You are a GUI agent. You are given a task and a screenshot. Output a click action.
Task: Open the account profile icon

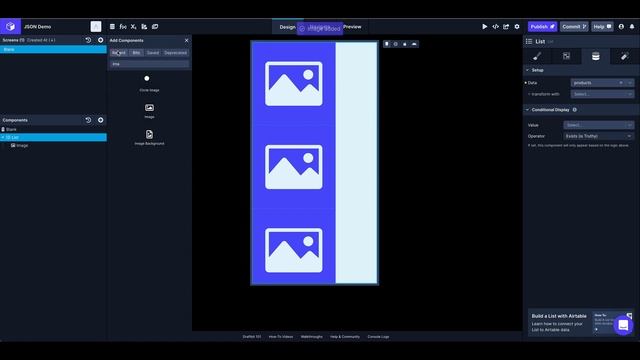621,27
